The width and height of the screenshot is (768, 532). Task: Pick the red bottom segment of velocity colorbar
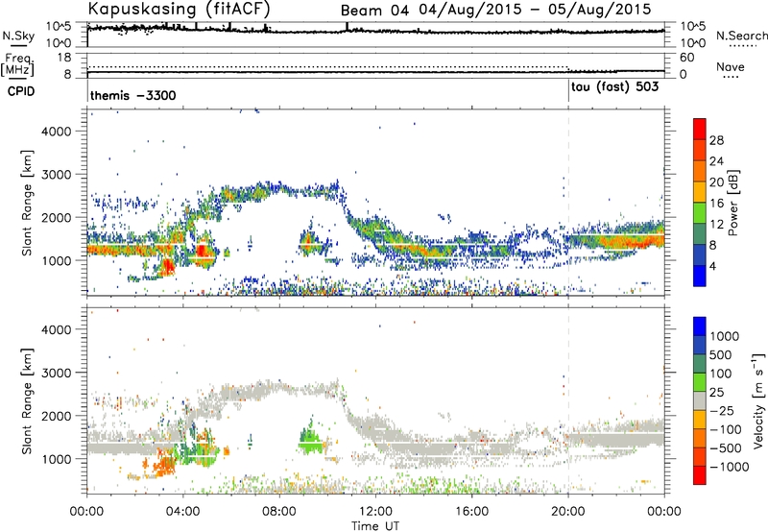pos(700,475)
